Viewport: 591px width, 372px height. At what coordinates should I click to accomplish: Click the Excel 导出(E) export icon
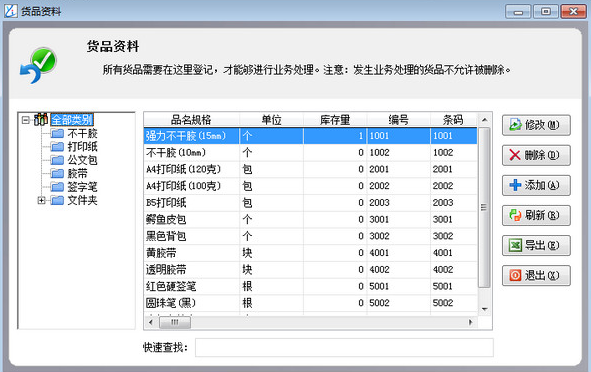pyautogui.click(x=515, y=245)
